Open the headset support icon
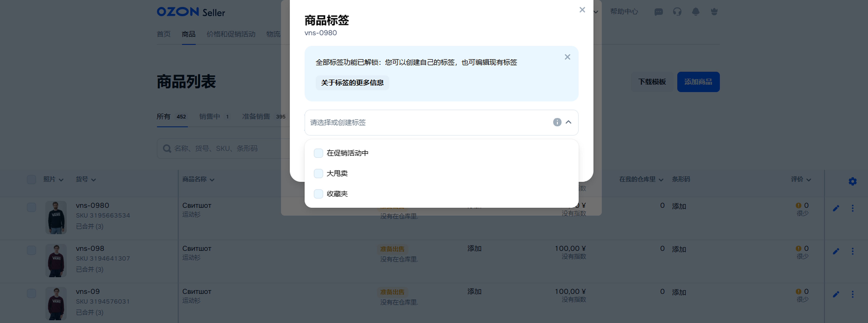Image resolution: width=868 pixels, height=323 pixels. tap(677, 12)
